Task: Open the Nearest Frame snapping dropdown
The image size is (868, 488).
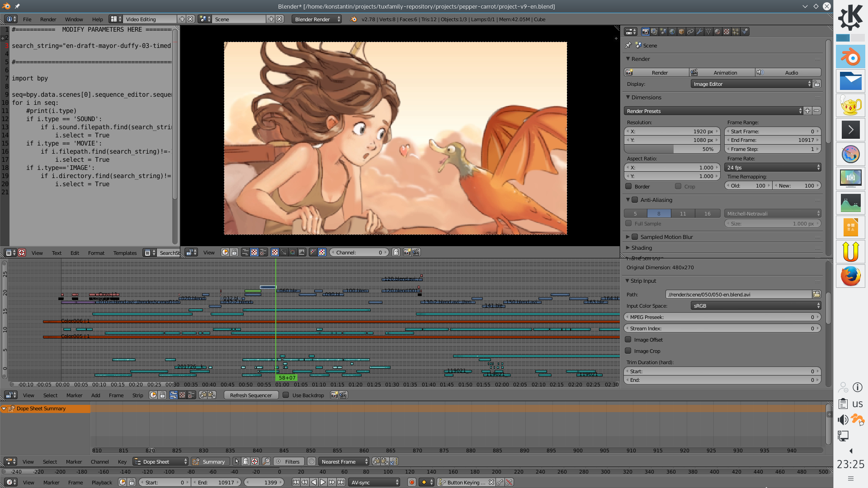Action: (x=344, y=461)
